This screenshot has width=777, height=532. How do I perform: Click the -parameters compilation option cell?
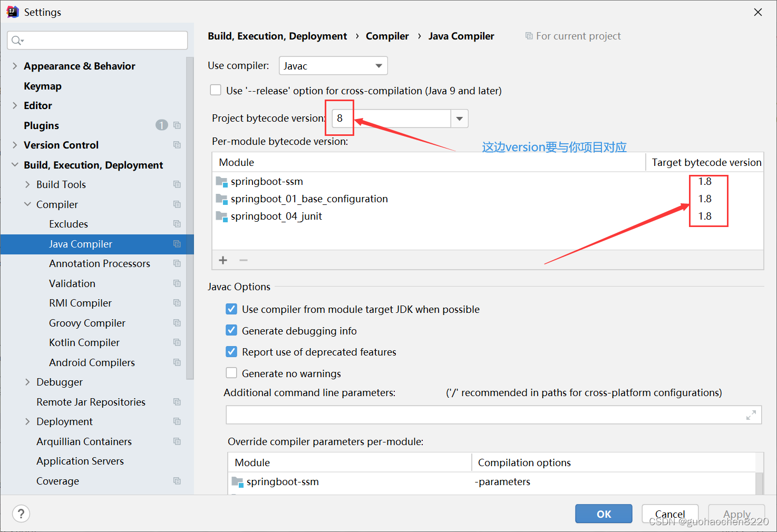503,481
